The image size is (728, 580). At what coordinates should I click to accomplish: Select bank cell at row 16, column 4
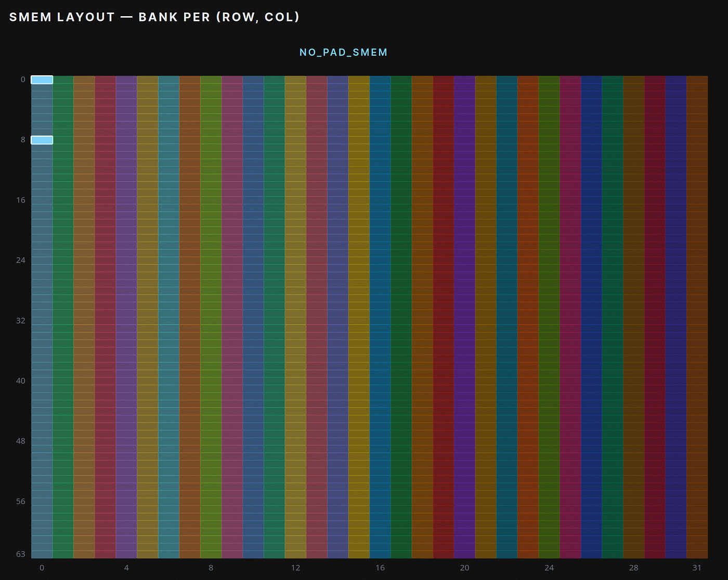[126, 200]
